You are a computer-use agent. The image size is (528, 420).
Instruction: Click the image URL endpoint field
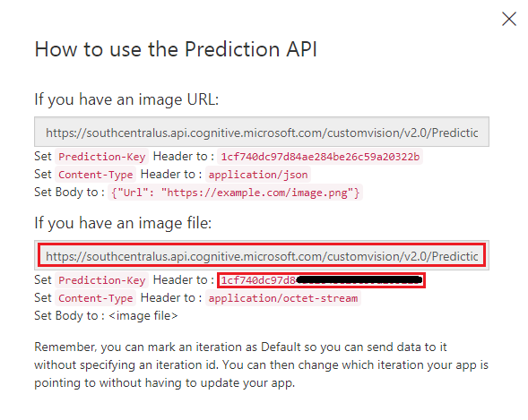click(x=262, y=132)
